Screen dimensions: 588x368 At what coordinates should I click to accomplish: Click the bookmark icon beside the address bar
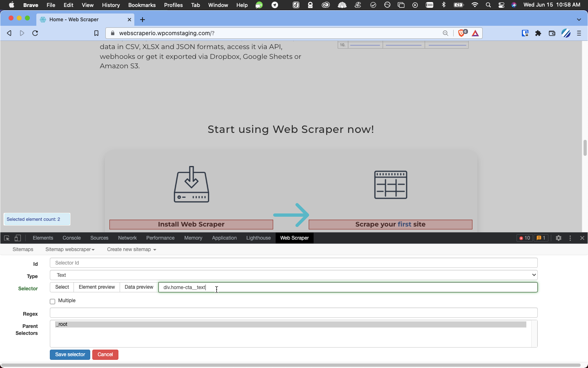click(x=96, y=33)
